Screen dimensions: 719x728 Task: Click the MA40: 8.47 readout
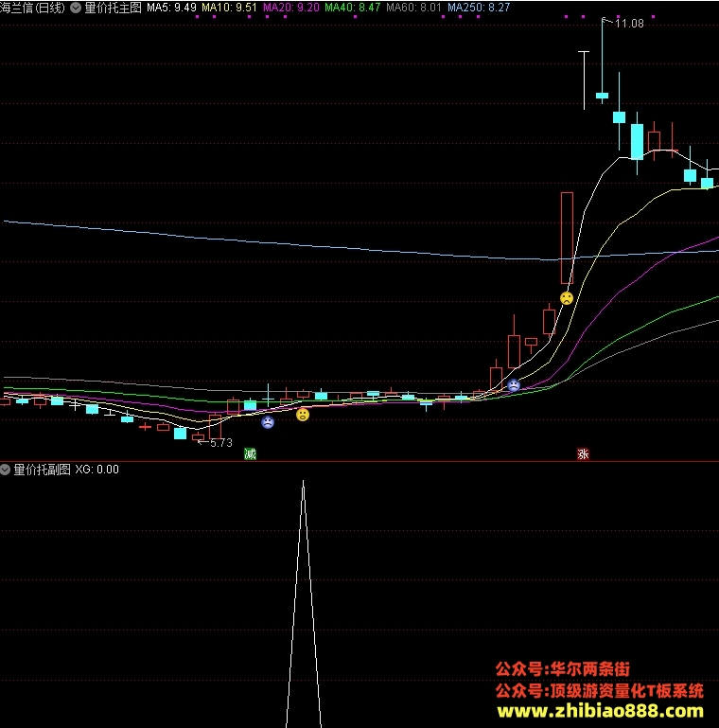[353, 8]
